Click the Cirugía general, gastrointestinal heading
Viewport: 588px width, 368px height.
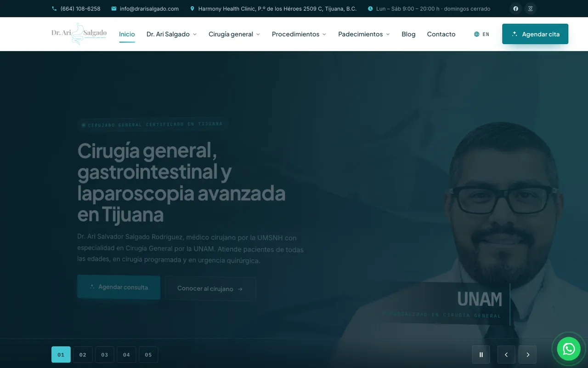tap(181, 182)
